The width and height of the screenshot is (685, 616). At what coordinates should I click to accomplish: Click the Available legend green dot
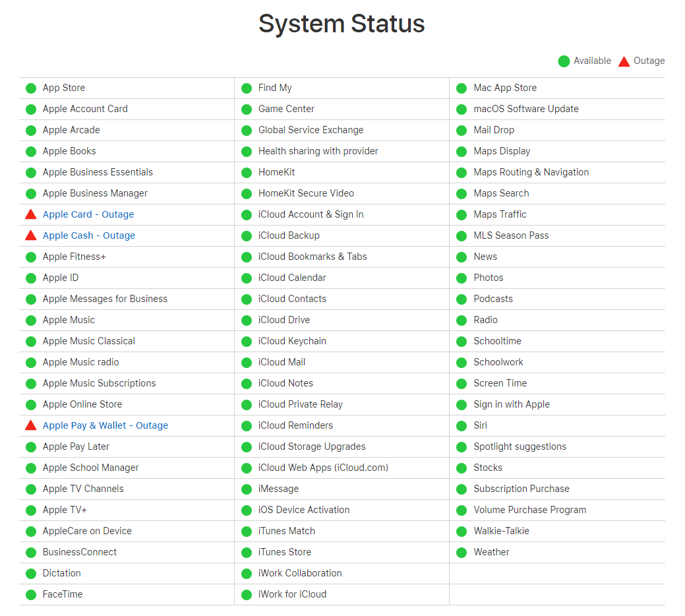click(x=564, y=61)
